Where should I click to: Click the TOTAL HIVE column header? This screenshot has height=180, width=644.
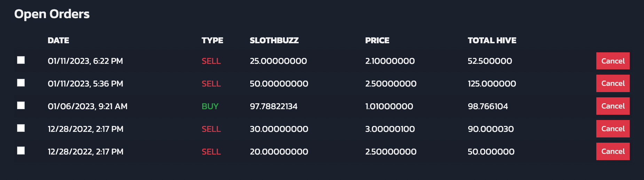492,40
